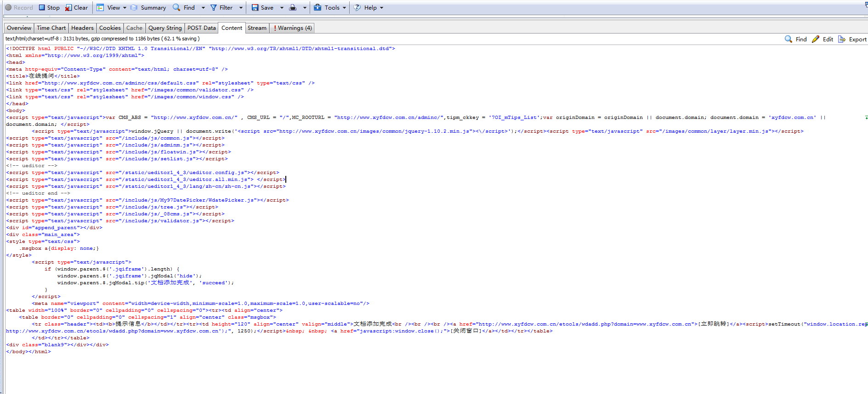The width and height of the screenshot is (868, 394).
Task: Click the Export icon in content pane
Action: pyautogui.click(x=842, y=39)
